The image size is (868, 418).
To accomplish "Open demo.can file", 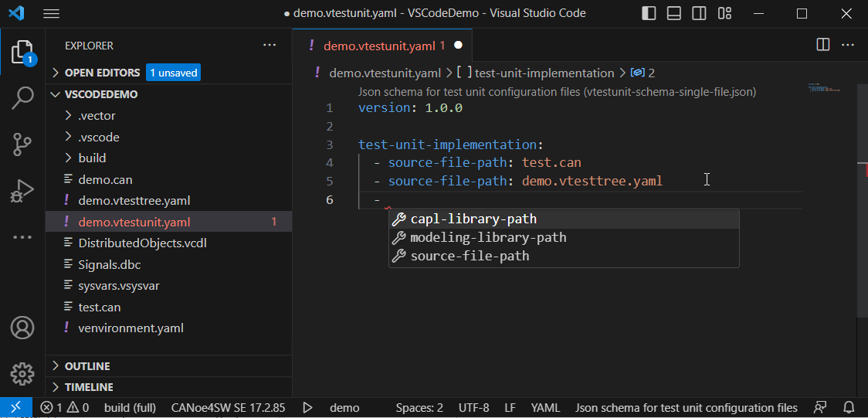I will [x=169, y=179].
